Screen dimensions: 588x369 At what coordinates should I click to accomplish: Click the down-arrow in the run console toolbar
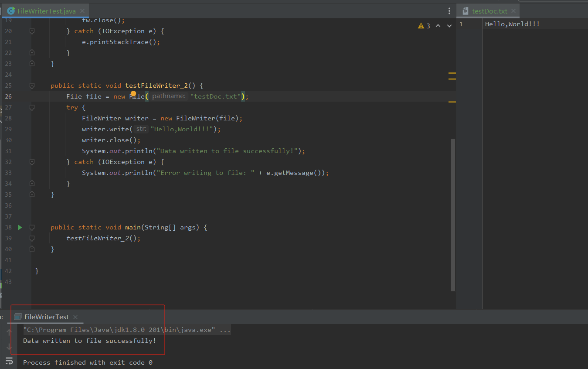(9, 347)
